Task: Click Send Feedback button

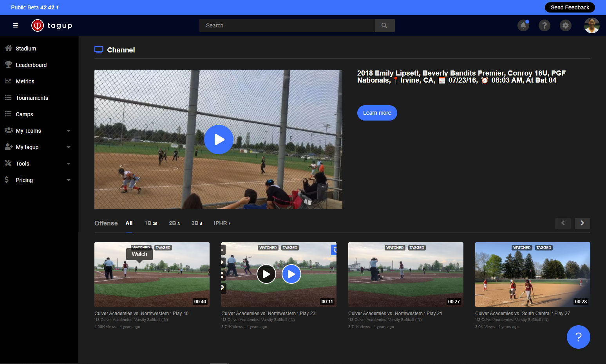Action: point(570,7)
